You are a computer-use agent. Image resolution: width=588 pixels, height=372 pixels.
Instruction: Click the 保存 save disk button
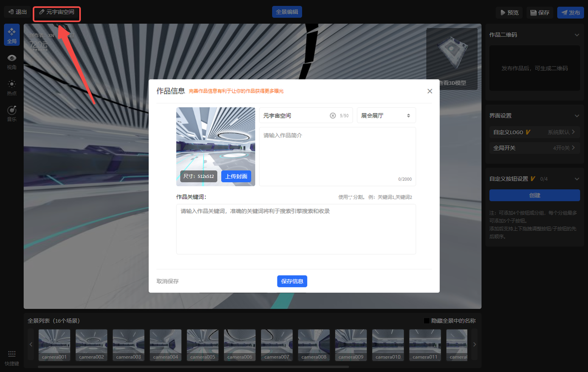click(x=540, y=12)
